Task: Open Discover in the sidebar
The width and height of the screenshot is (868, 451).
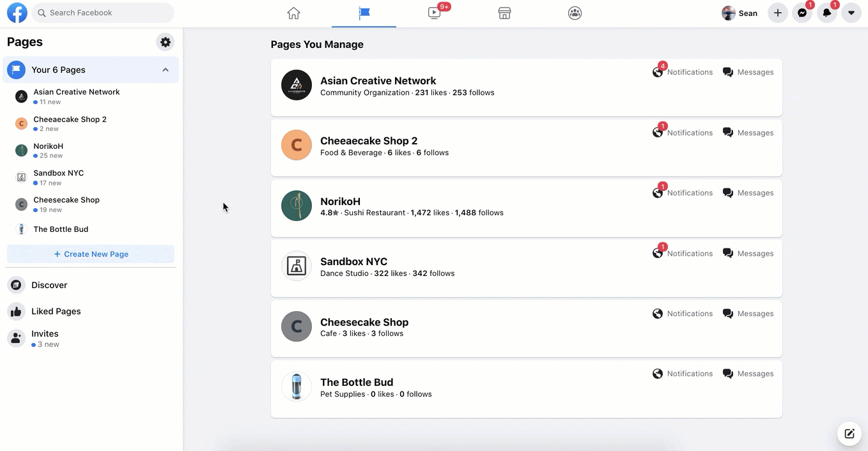Action: tap(49, 285)
